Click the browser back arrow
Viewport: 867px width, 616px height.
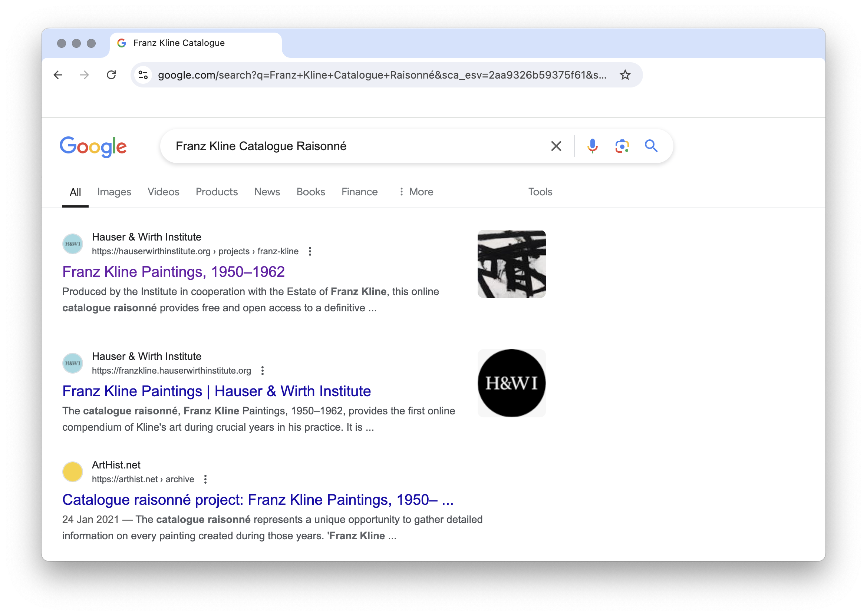58,75
